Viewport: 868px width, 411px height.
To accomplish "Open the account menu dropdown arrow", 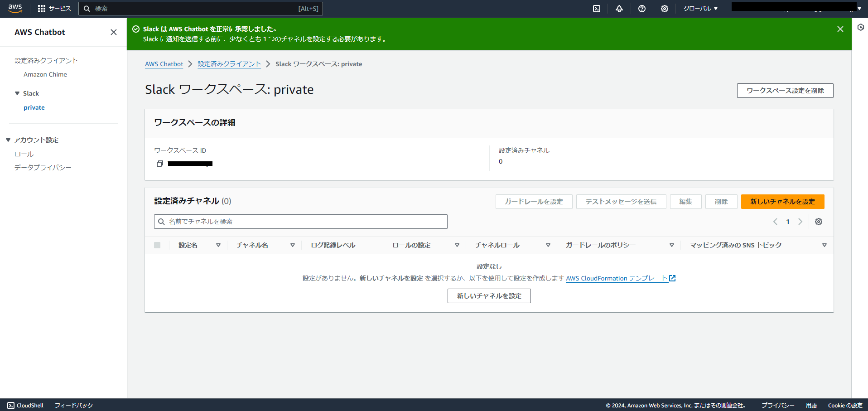I will point(859,8).
